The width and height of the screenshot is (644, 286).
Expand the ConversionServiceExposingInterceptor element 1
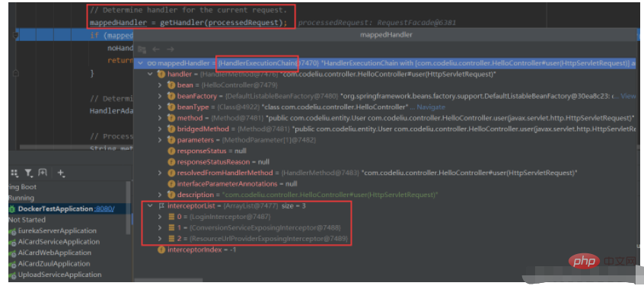[160, 227]
